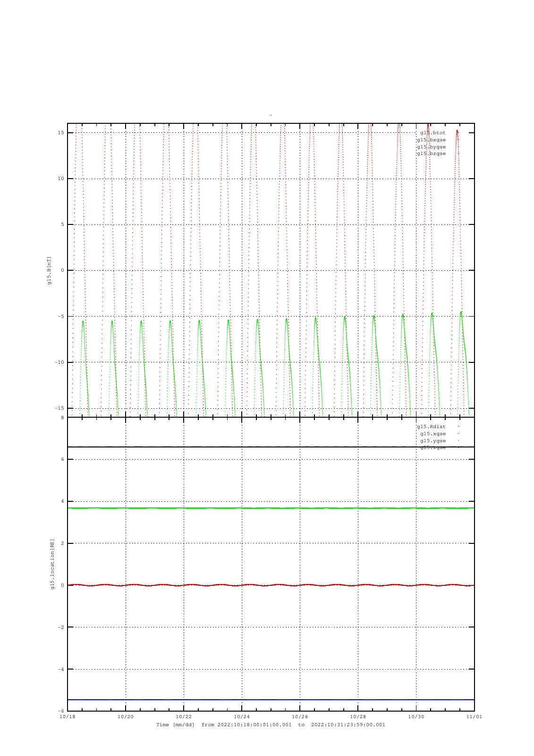Click the g15.btot legend label

[432, 133]
